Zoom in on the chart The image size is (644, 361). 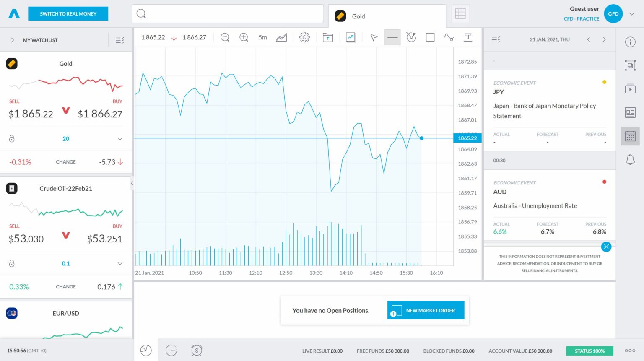click(x=244, y=37)
